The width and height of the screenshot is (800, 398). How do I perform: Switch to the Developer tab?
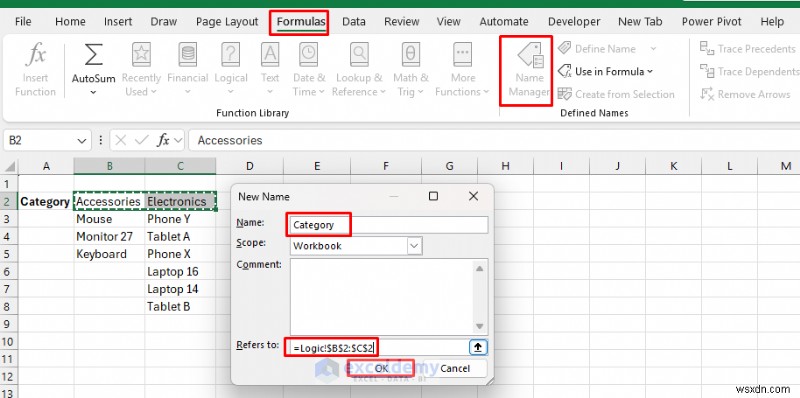point(574,22)
